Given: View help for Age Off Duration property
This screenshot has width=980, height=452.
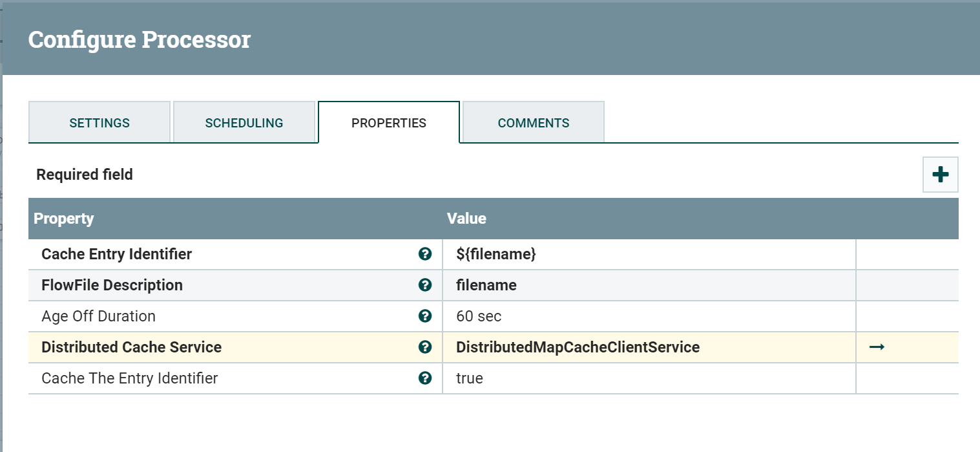Looking at the screenshot, I should pyautogui.click(x=425, y=316).
